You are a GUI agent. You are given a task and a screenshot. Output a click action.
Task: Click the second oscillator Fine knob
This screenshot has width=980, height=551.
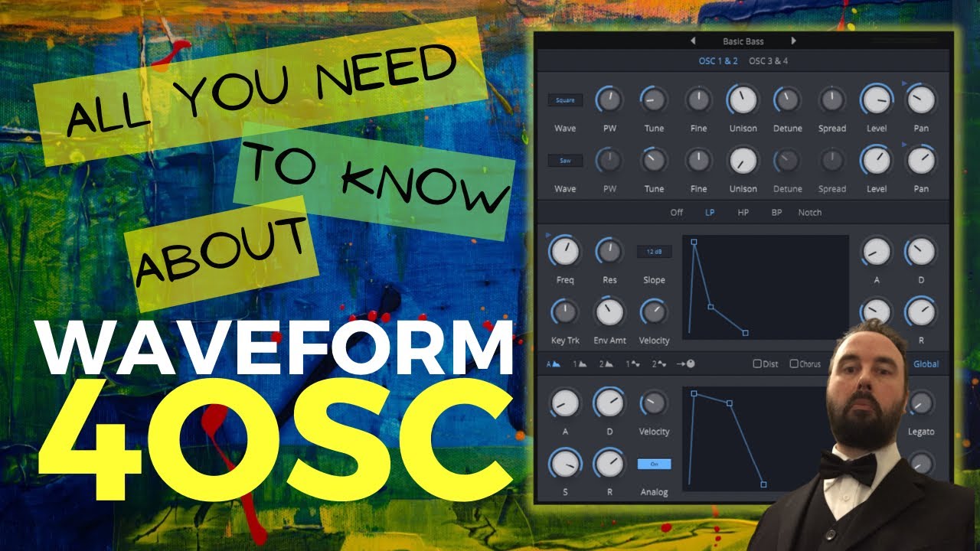(698, 160)
